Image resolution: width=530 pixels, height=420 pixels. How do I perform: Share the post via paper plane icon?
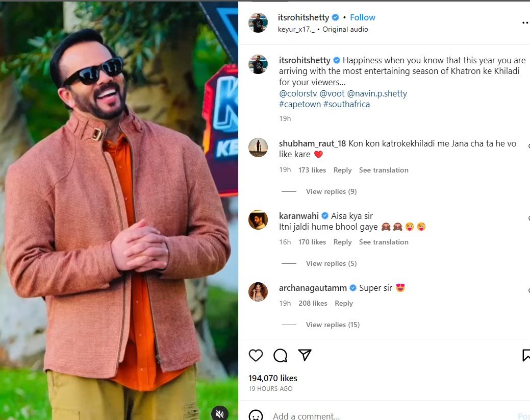tap(305, 355)
